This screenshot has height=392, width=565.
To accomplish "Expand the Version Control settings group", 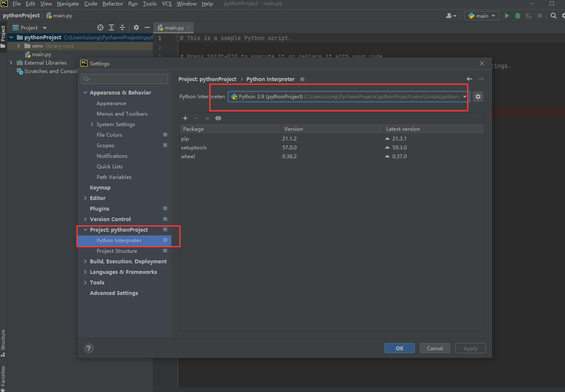I will (x=86, y=219).
